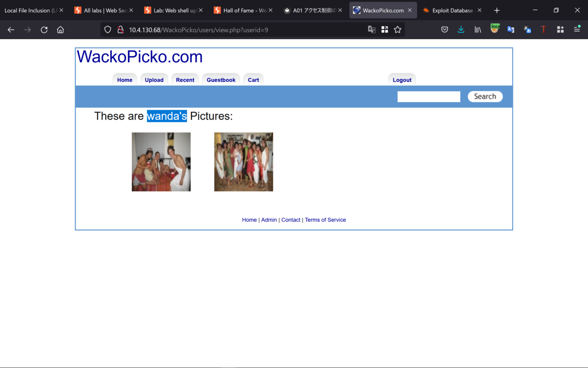Screen dimensions: 588x368
Task: Click the Logout tab
Action: (402, 79)
